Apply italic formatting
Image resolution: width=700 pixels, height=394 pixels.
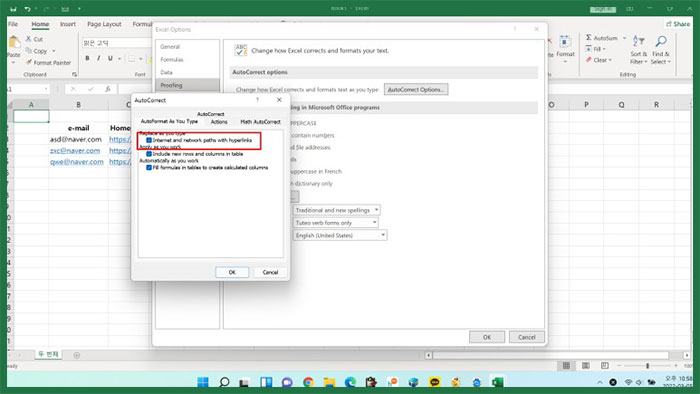pos(99,58)
